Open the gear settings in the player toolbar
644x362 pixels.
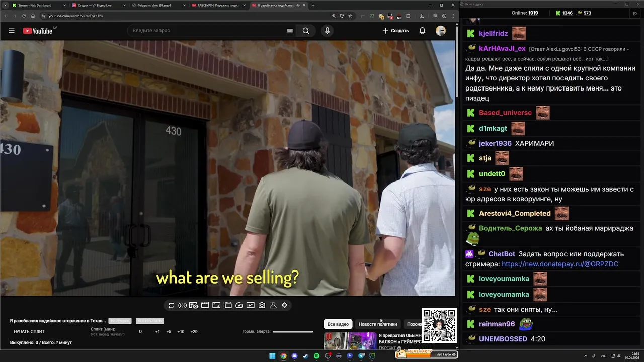(284, 305)
